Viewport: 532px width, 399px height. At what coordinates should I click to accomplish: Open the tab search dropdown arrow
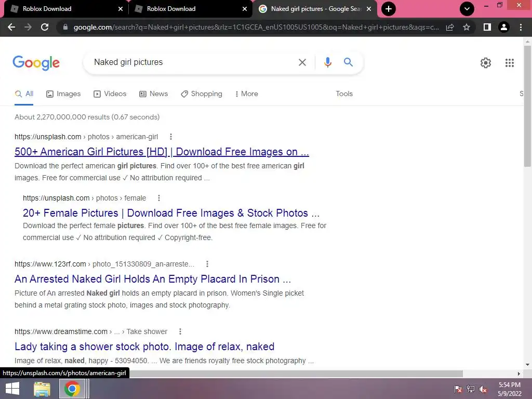(x=467, y=9)
